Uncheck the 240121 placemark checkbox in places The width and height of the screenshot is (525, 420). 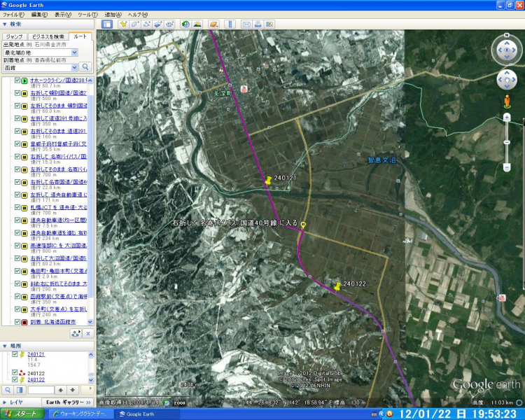[15, 354]
